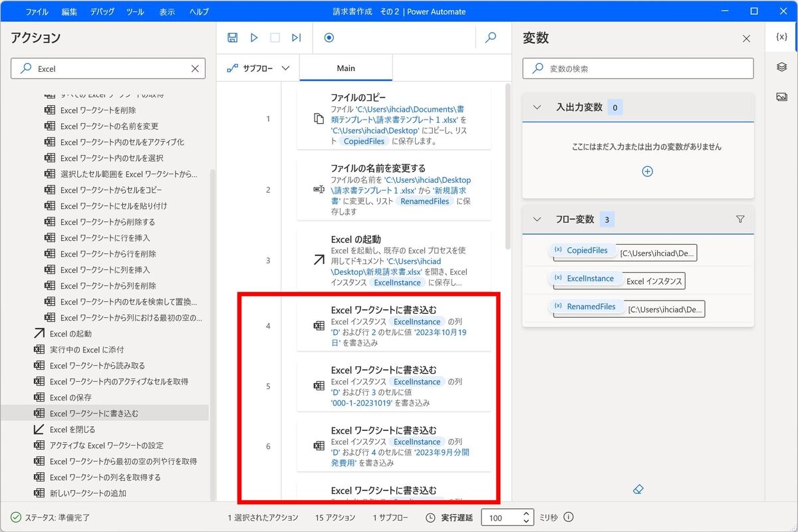This screenshot has height=532, width=798.
Task: Select 'Excel の起動' in the actions list
Action: point(70,334)
